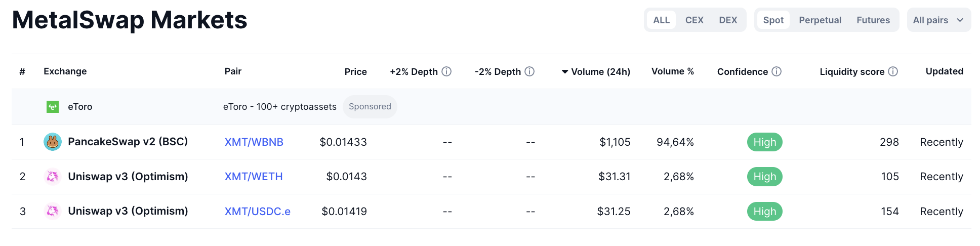The image size is (980, 246).
Task: Select the ALL exchange filter
Action: tap(661, 20)
